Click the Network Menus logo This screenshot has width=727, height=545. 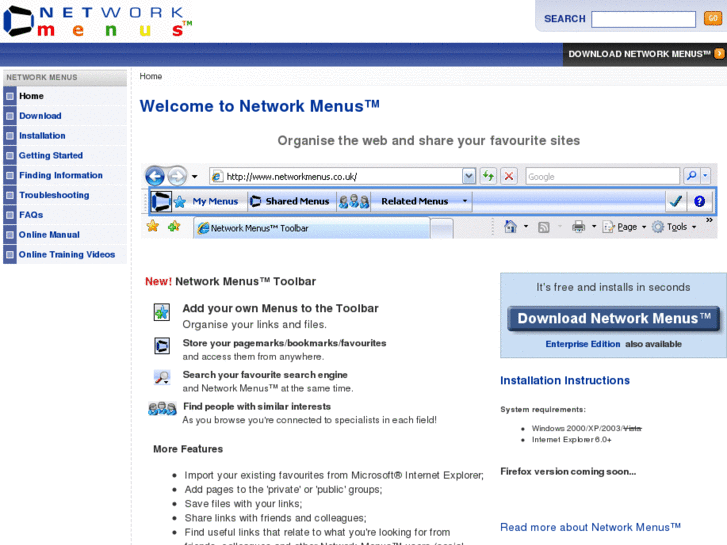98,21
